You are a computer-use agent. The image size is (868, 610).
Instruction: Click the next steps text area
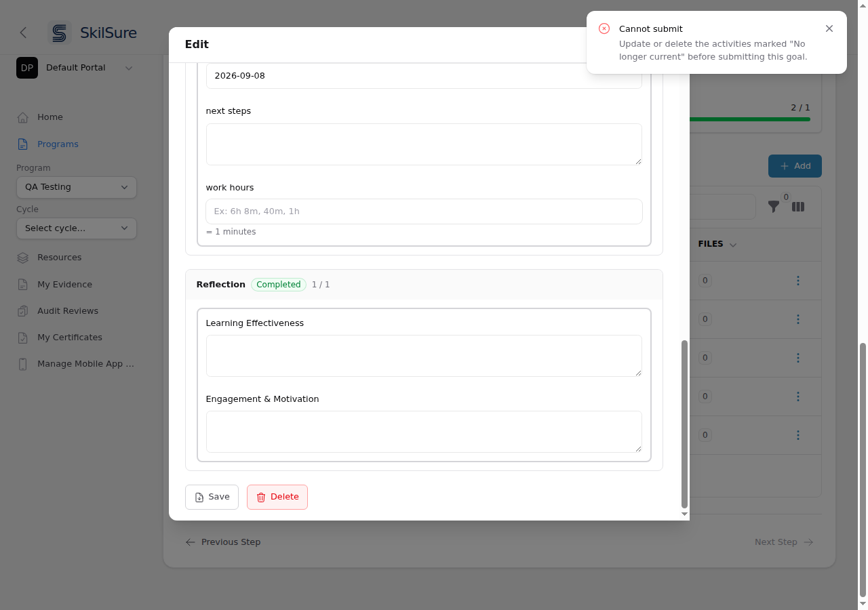[424, 144]
